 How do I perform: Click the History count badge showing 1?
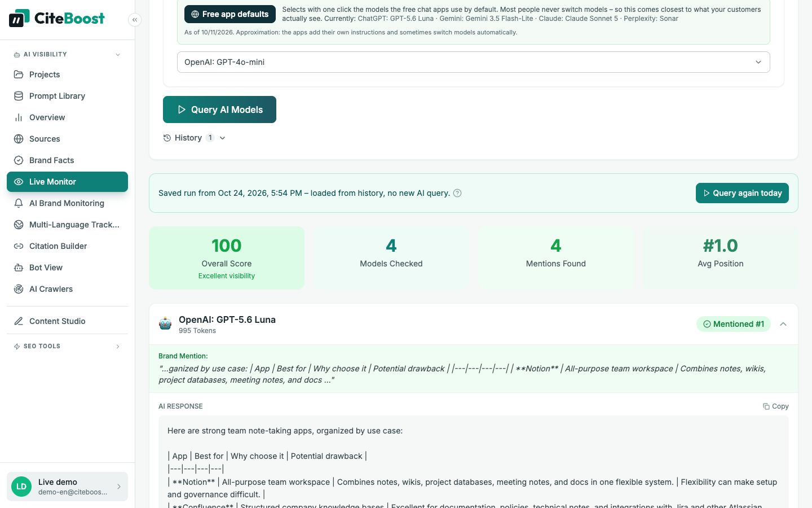coord(210,138)
